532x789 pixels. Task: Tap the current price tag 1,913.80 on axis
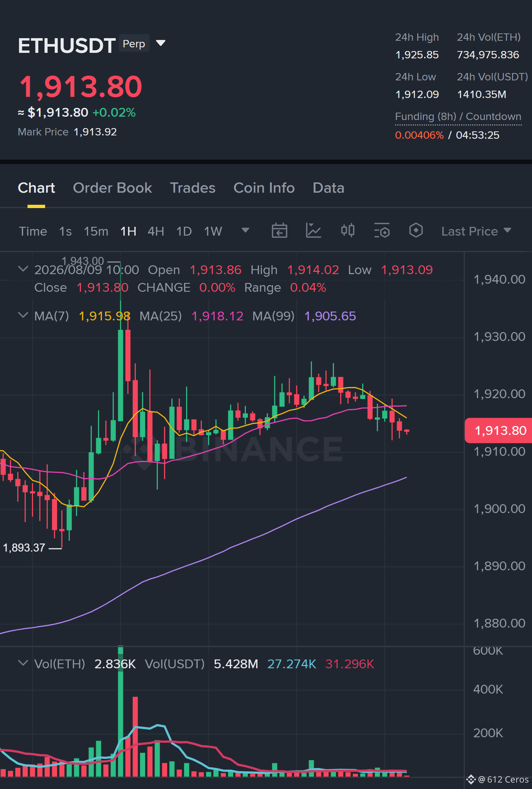click(498, 430)
